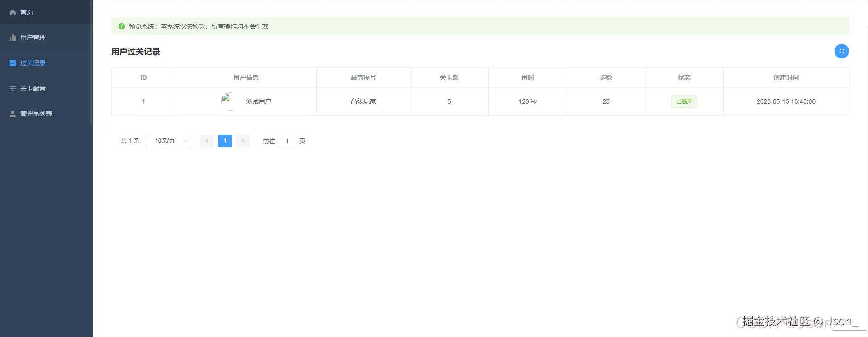Click the blue refresh button
Screen dimensions: 868x337
pos(841,51)
